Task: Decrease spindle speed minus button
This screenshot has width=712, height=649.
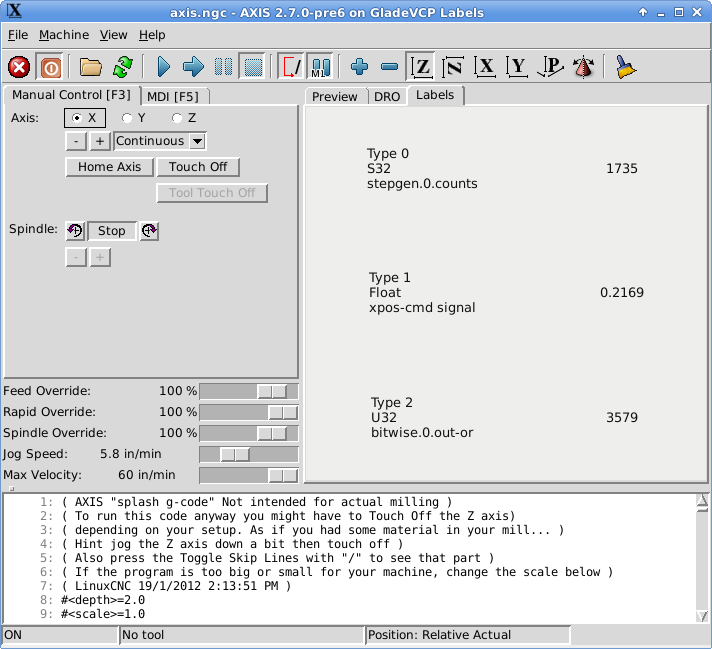Action: (76, 258)
